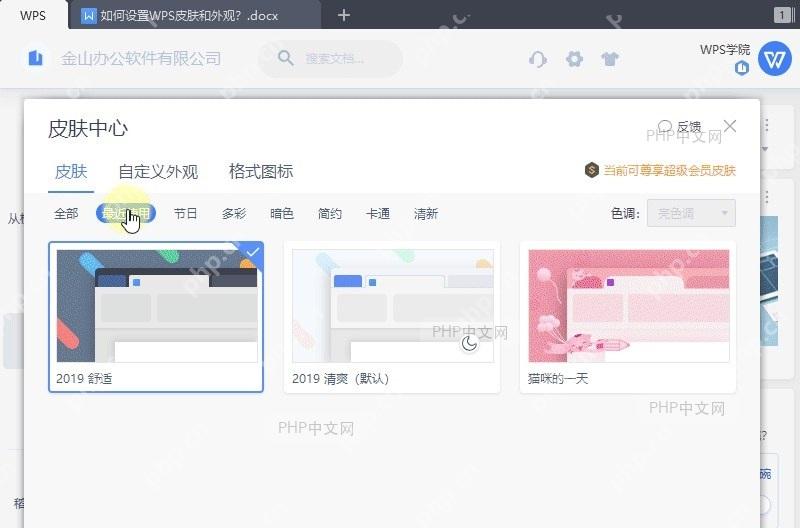Click the dark mode moon icon on 2019 清爽
800x528 pixels.
469,344
